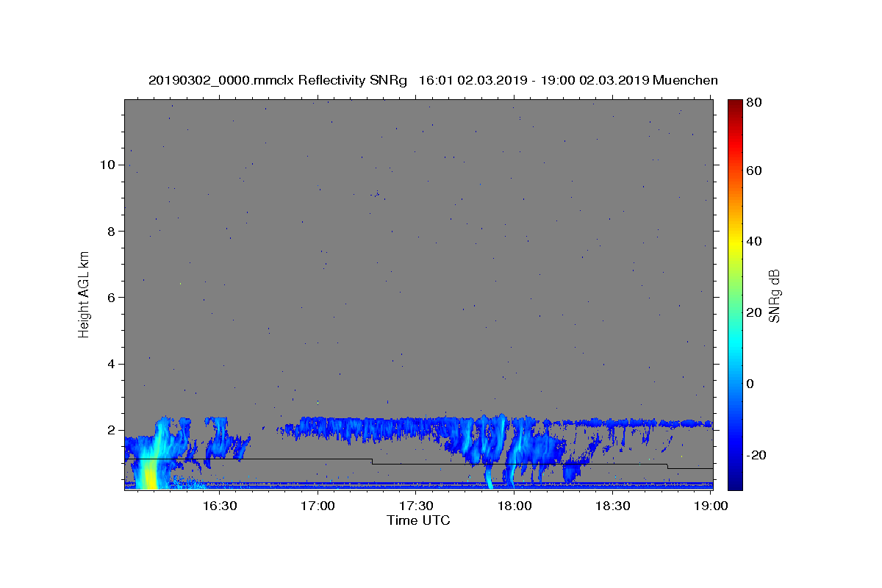This screenshot has width=882, height=588.
Task: Click the plot title text '20190302_0000.mmclx Reflectivity SNRg'
Action: click(278, 80)
